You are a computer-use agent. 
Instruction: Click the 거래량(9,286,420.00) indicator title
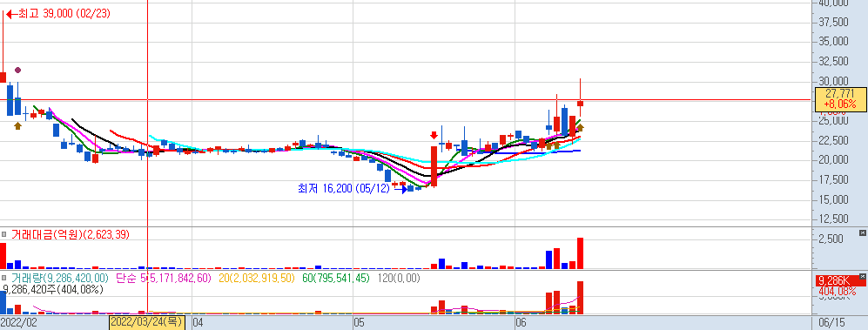coord(60,278)
